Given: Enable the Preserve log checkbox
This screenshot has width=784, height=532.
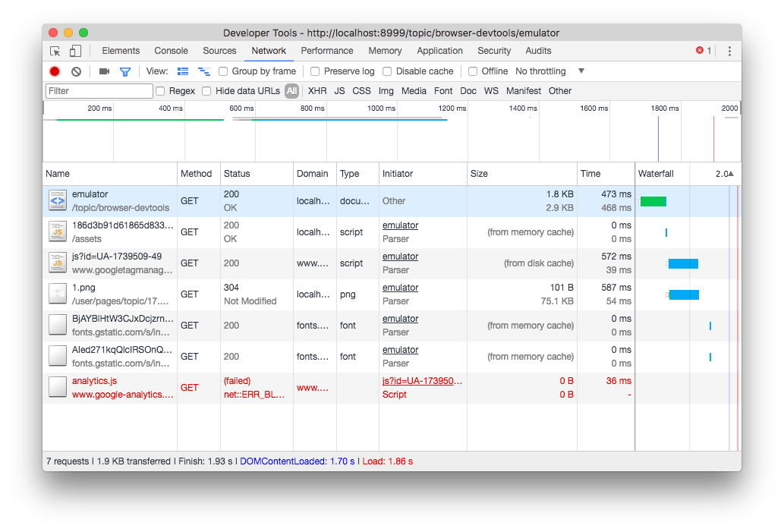Looking at the screenshot, I should [315, 71].
